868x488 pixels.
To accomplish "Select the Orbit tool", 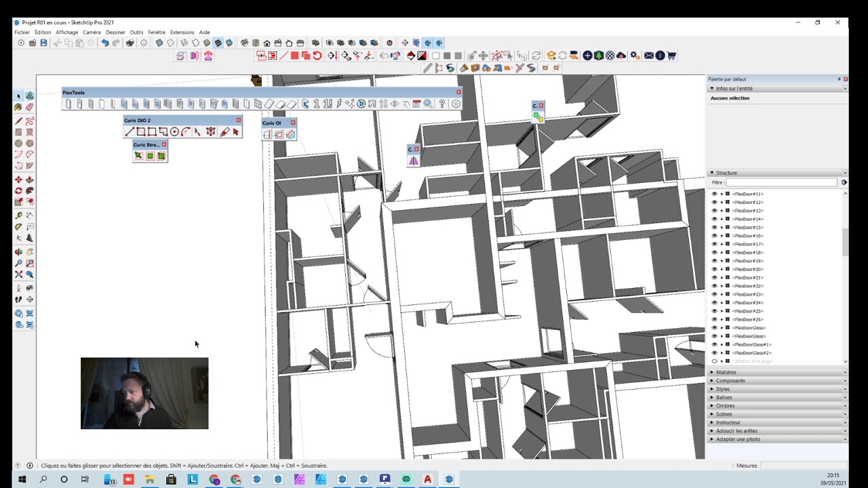I will click(18, 252).
